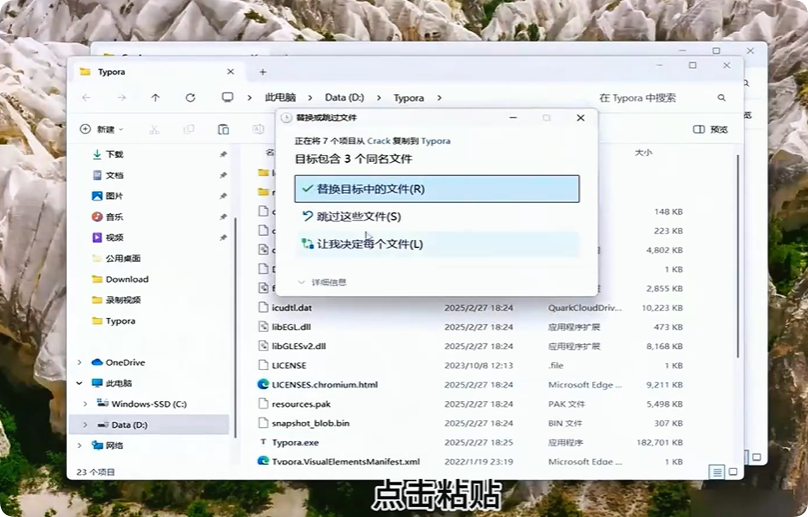808x517 pixels.
Task: Open the 新建 new item menu
Action: click(x=102, y=129)
